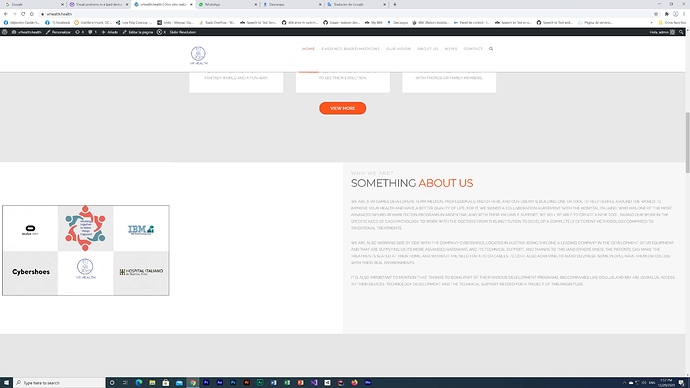Open the Windows Start menu
690x388 pixels.
6,383
